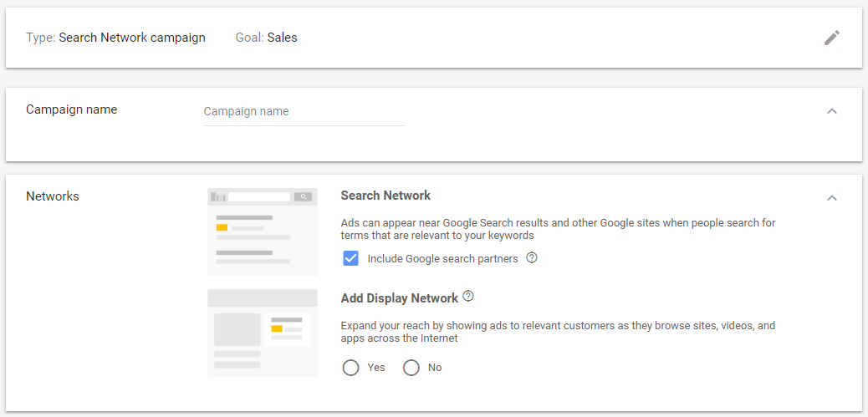The width and height of the screenshot is (868, 417).
Task: Click the Search Network description paragraph
Action: [x=558, y=229]
